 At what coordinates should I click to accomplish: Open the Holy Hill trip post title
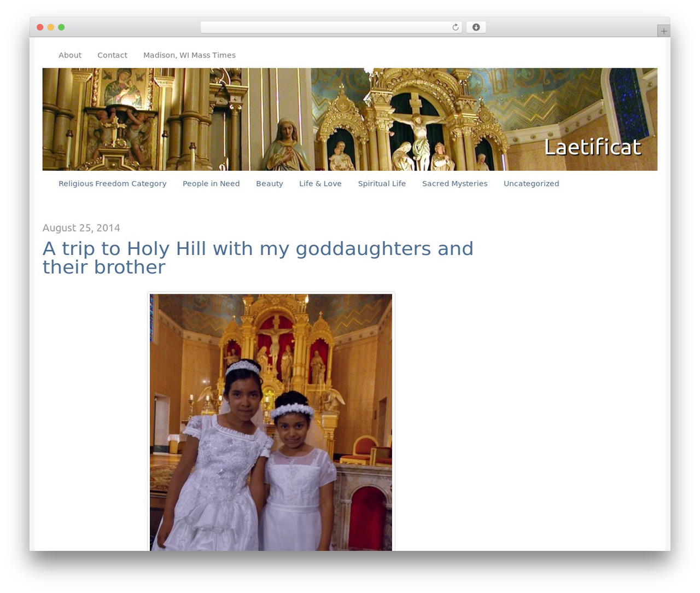point(258,258)
